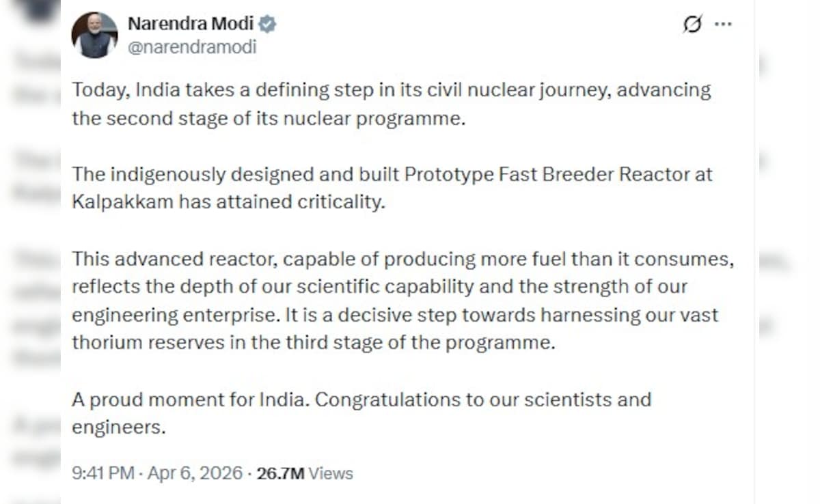Click the Narendra Modi display name
Viewport: 820px width, 504px height.
click(x=192, y=23)
